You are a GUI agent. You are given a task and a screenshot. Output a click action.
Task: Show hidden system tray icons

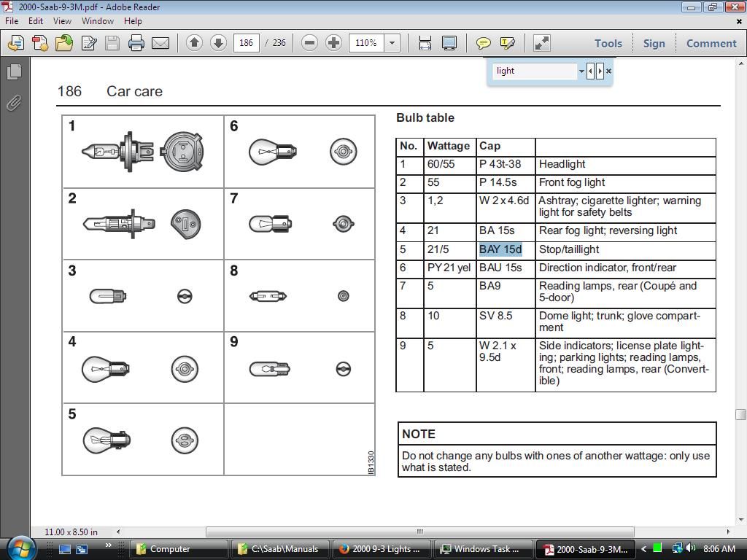[x=643, y=549]
